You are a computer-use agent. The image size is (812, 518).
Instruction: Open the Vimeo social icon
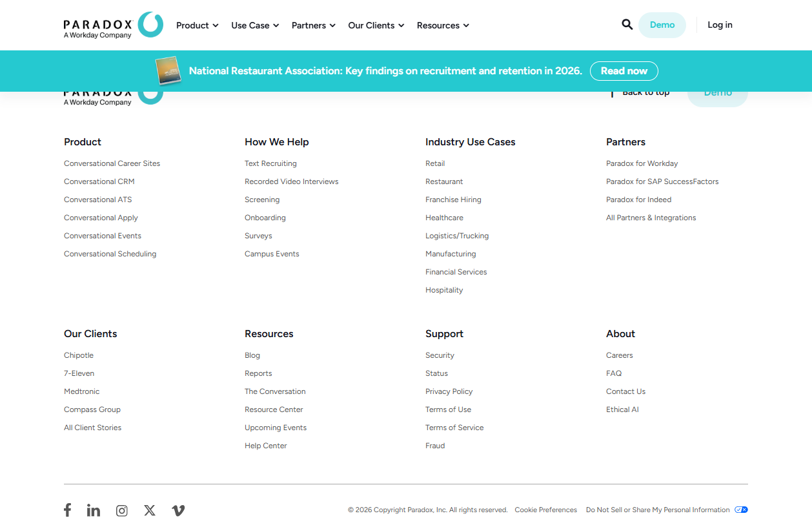pos(178,510)
